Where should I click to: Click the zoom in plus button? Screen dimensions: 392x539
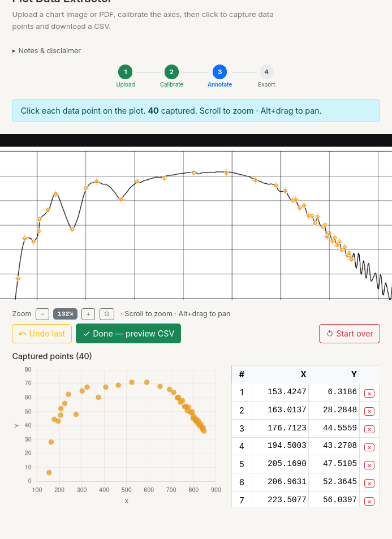tap(88, 314)
